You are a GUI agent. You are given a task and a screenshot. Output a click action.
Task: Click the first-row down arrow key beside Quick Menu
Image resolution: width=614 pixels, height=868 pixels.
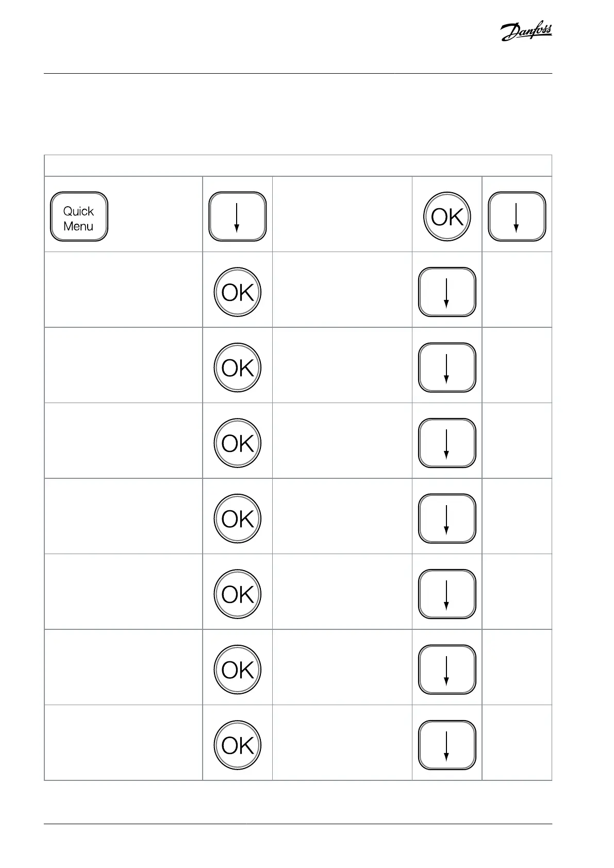[x=237, y=217]
